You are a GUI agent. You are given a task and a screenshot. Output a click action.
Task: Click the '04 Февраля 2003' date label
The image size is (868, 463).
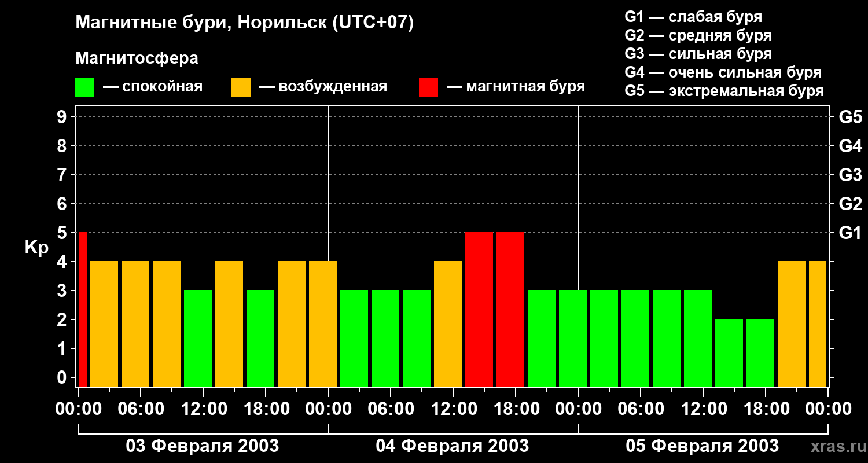(x=453, y=446)
